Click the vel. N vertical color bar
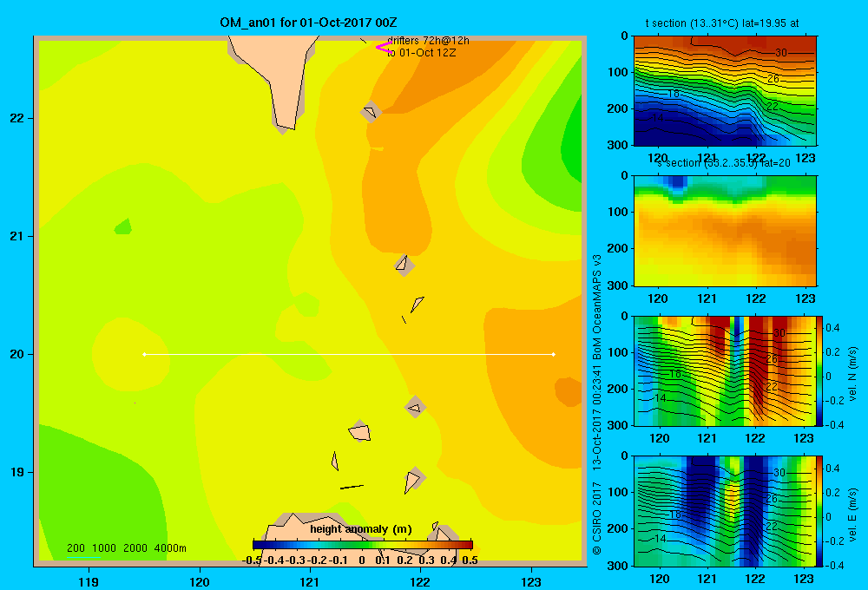Image resolution: width=868 pixels, height=590 pixels. (x=819, y=370)
